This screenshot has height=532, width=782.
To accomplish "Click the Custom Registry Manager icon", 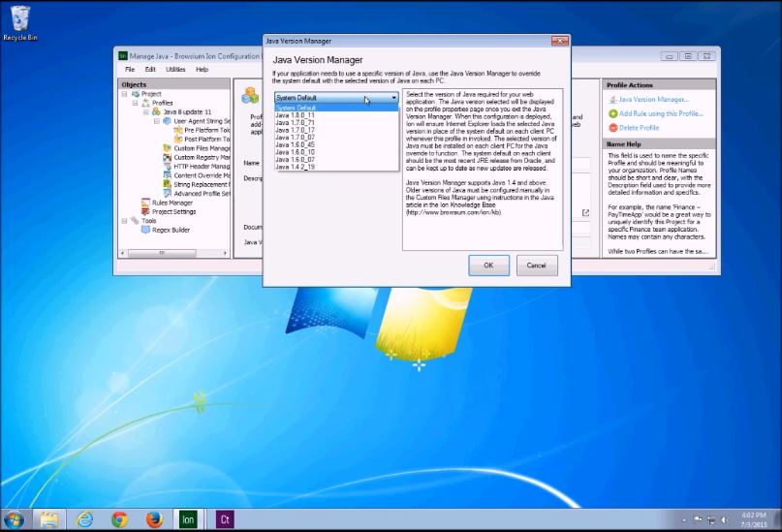I will click(x=167, y=157).
